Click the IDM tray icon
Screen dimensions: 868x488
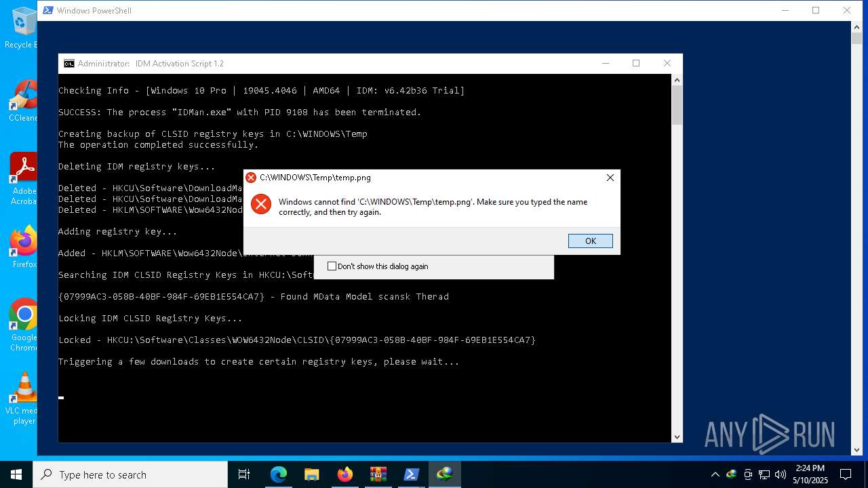731,474
